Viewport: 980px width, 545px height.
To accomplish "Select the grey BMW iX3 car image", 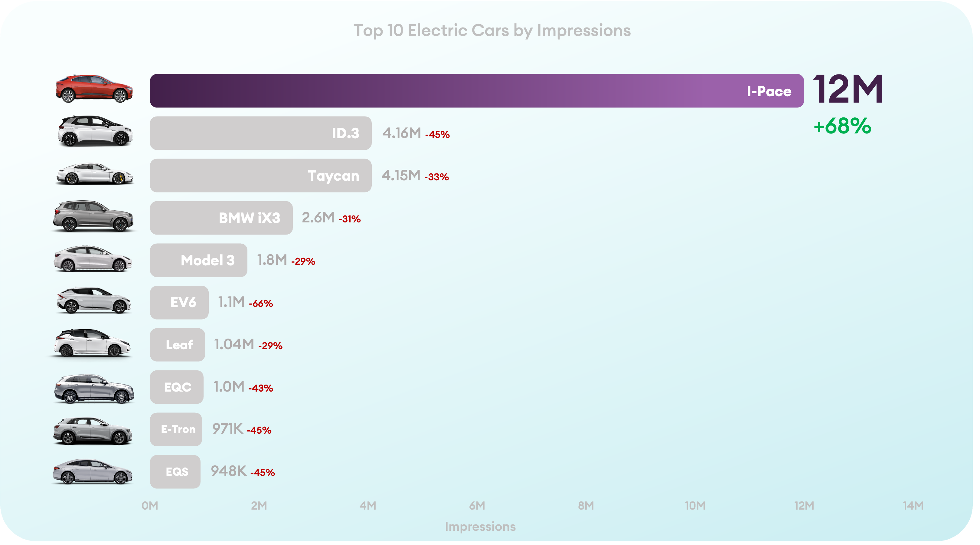I will [93, 217].
